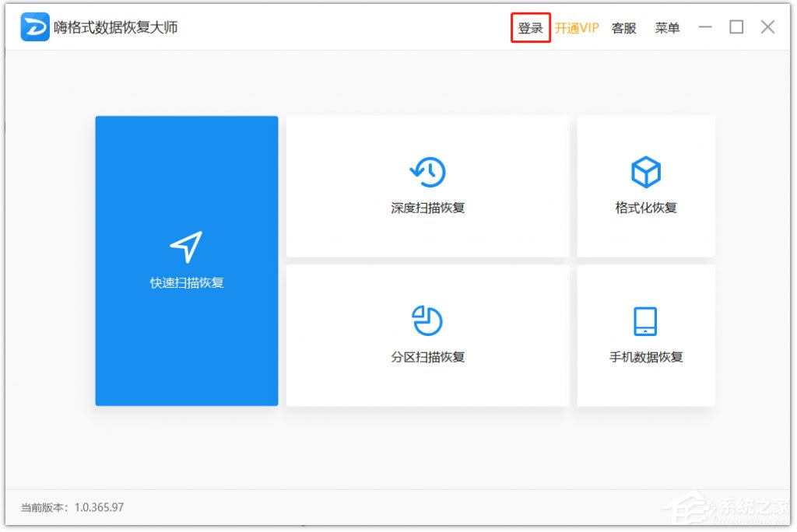Open customer service via 客服

point(623,27)
